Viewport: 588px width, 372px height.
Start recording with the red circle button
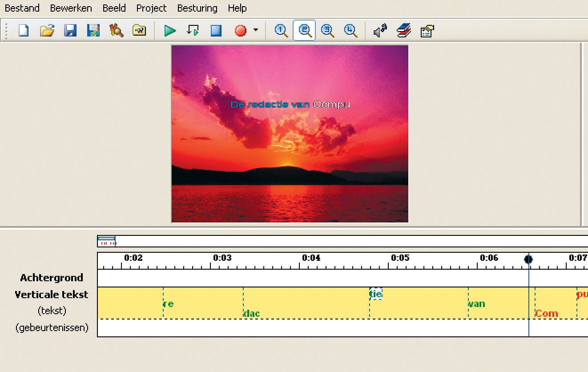pyautogui.click(x=241, y=31)
